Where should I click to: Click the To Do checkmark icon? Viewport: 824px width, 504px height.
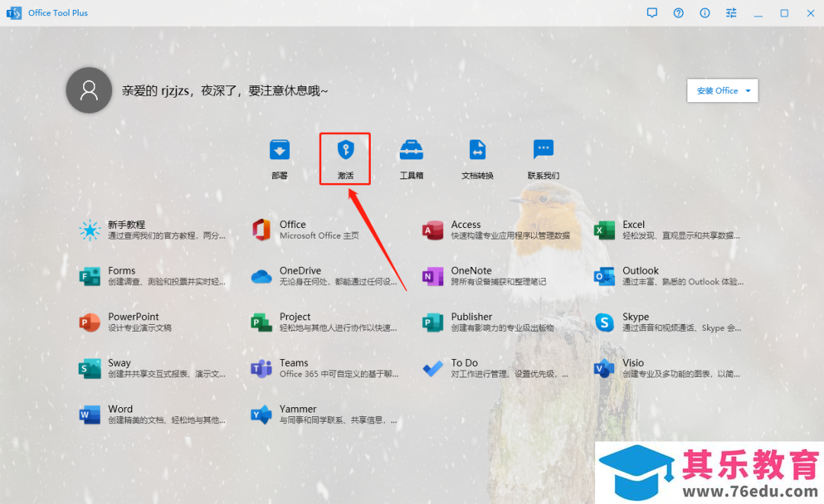[x=433, y=368]
